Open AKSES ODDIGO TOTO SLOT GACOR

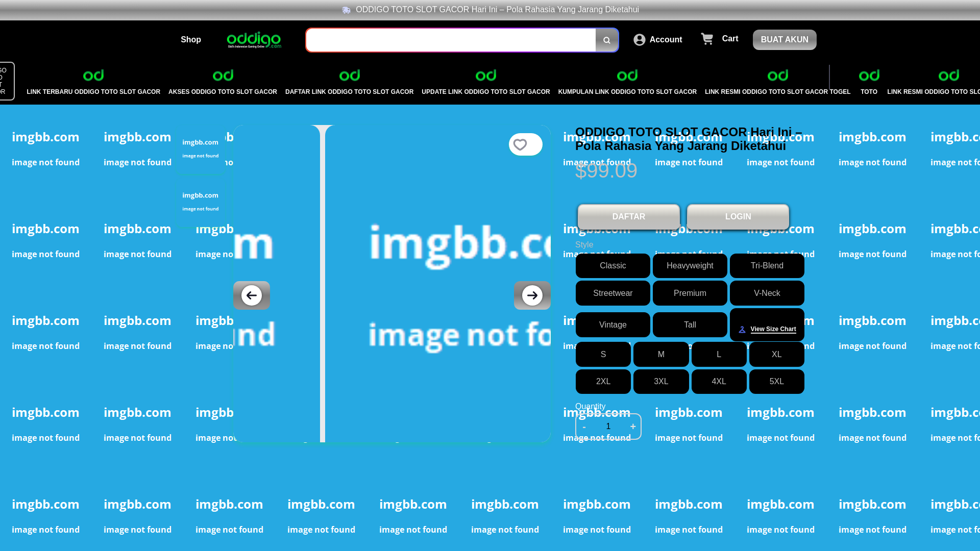(223, 92)
